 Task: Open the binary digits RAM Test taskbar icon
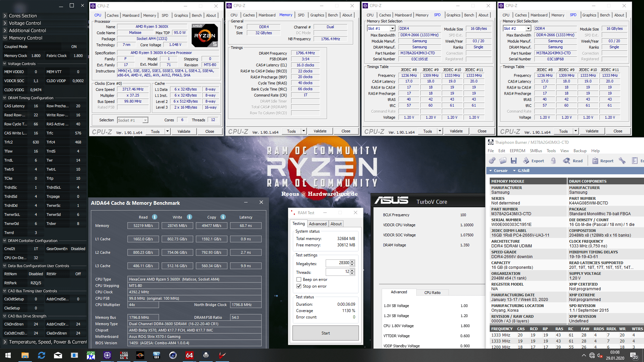click(124, 355)
